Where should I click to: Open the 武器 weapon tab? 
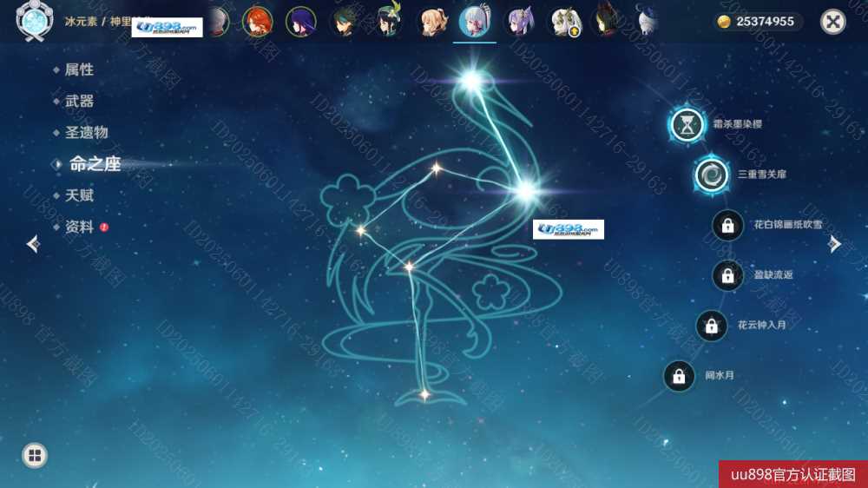click(x=79, y=101)
